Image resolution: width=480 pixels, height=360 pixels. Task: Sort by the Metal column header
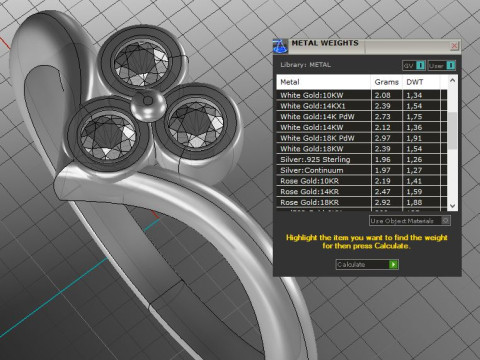pos(323,82)
